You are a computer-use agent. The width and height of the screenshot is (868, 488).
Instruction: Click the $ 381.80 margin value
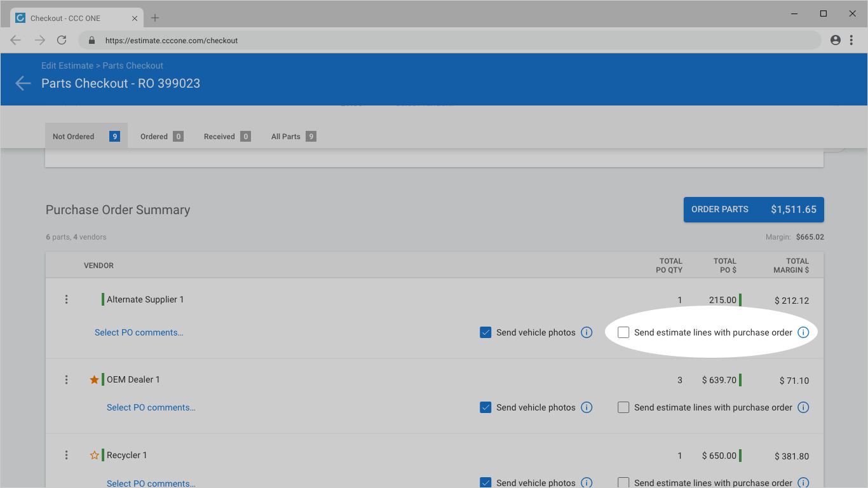[792, 456]
